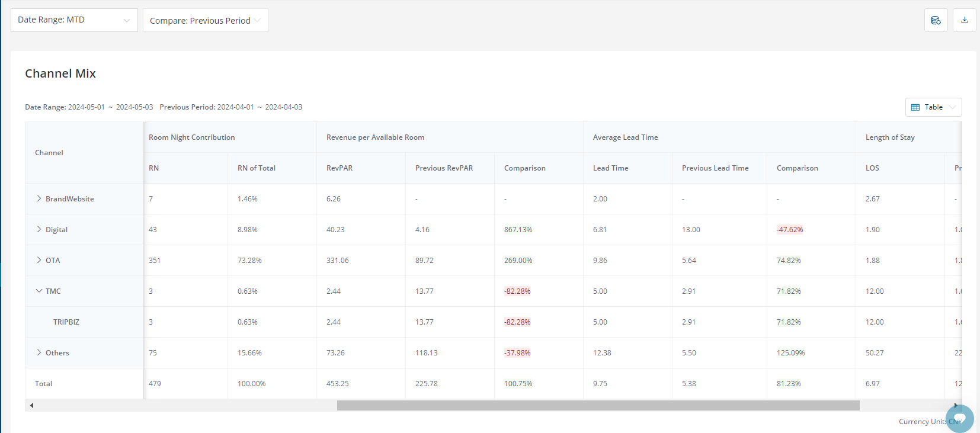Click the table's scroll-left arrow
Screen dimensions: 980x433
pos(31,405)
